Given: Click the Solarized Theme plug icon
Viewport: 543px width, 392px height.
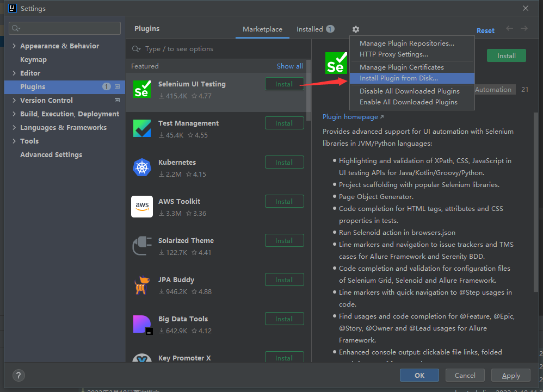Looking at the screenshot, I should 142,246.
